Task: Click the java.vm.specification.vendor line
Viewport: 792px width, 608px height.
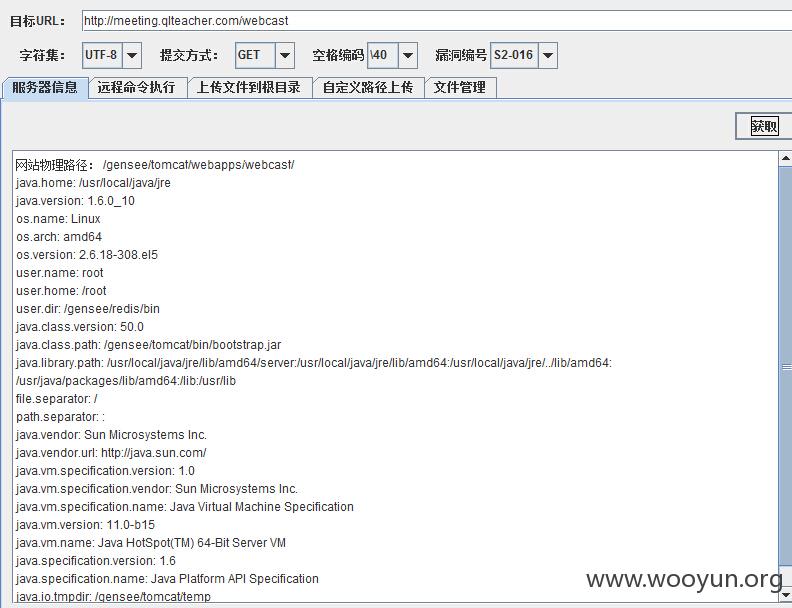Action: 157,489
